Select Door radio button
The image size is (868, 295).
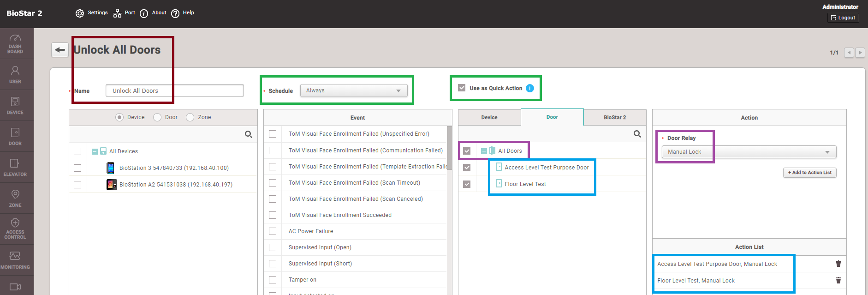(157, 117)
